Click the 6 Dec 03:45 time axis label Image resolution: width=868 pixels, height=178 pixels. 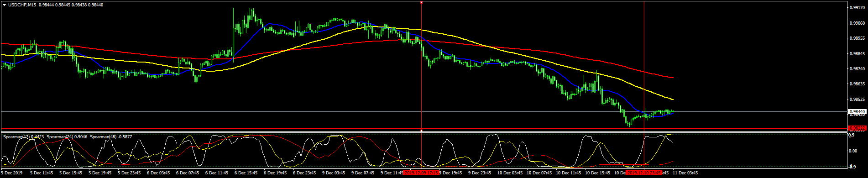click(158, 173)
